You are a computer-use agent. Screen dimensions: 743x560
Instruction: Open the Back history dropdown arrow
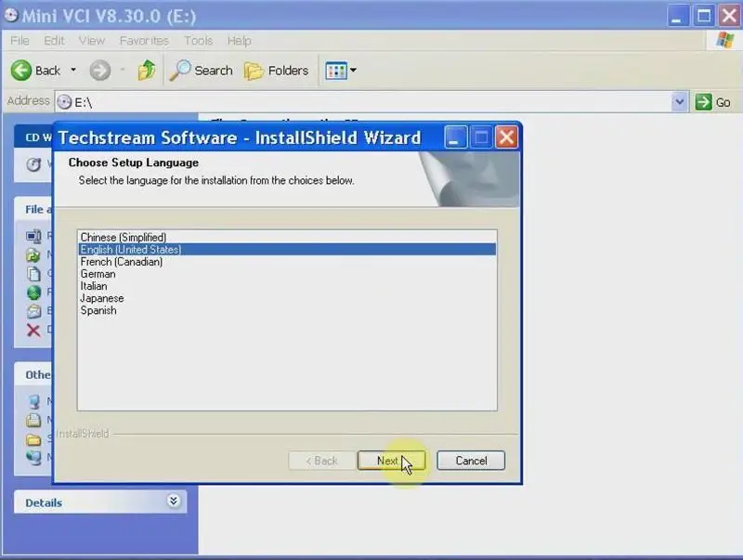[73, 71]
